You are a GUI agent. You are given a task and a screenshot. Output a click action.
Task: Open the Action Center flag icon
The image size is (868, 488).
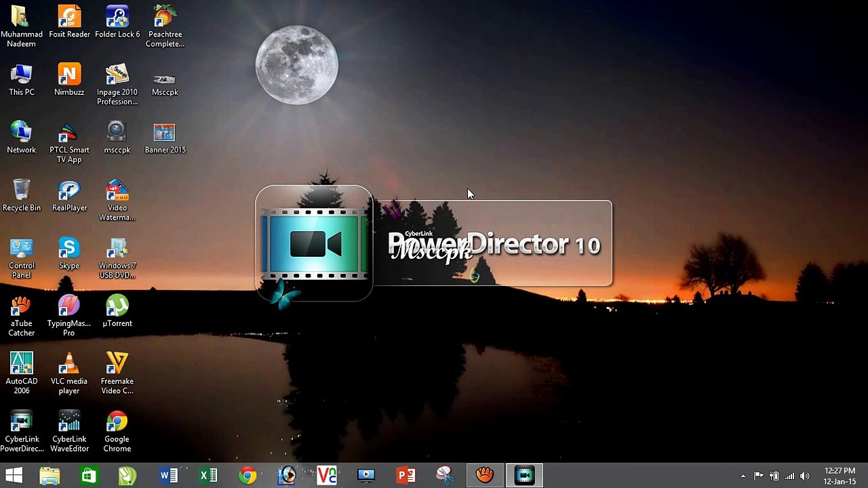pos(758,476)
